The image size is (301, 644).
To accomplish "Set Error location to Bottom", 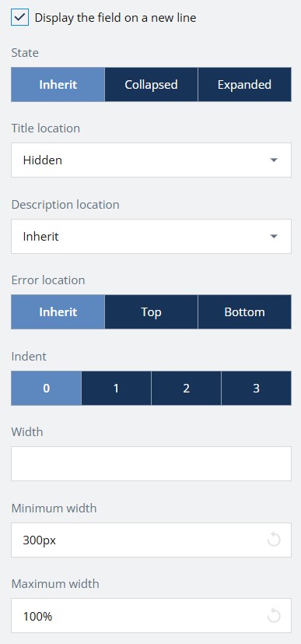I will tap(245, 311).
